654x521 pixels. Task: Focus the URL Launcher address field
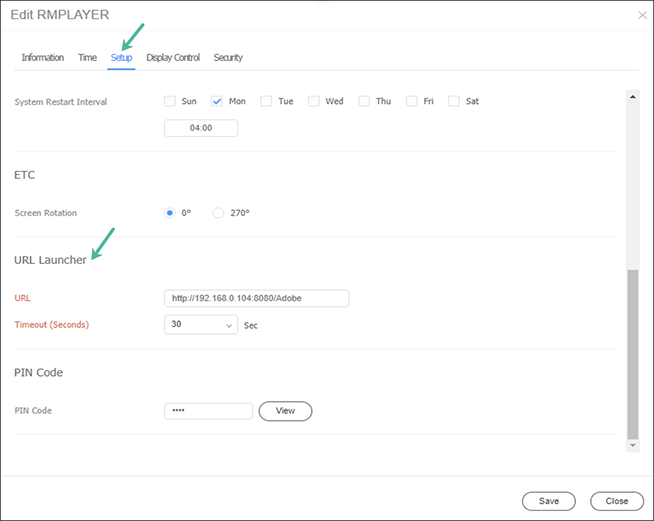pyautogui.click(x=257, y=298)
